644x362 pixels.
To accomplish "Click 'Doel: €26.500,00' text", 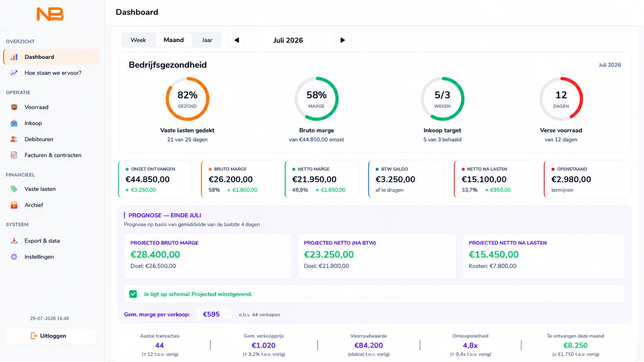I will point(153,266).
